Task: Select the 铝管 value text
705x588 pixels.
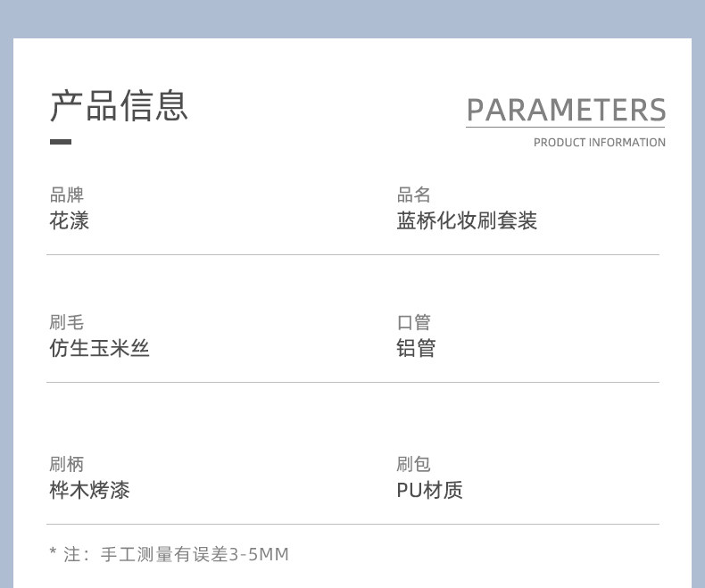Action: click(416, 349)
